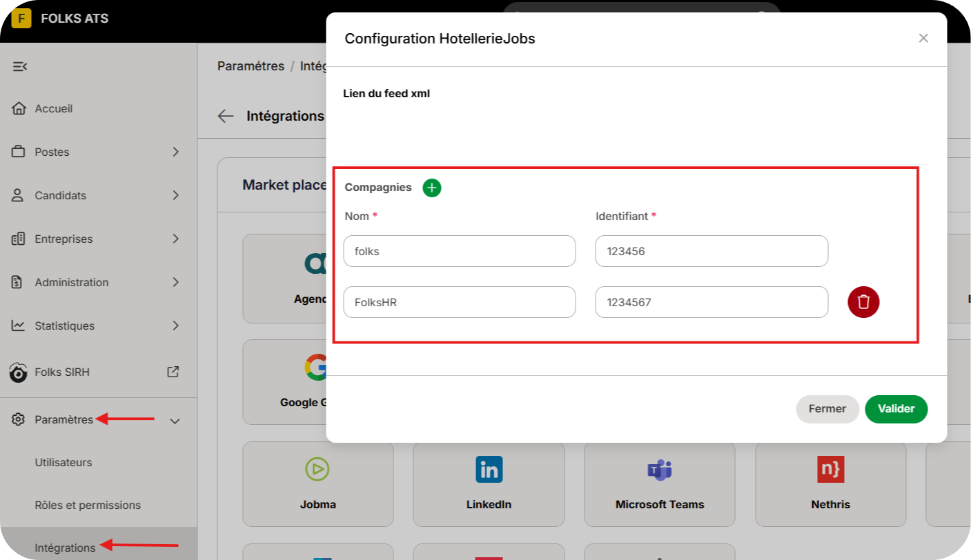The width and height of the screenshot is (971, 560).
Task: Collapse the Paramètres submenu chevron
Action: pyautogui.click(x=175, y=420)
